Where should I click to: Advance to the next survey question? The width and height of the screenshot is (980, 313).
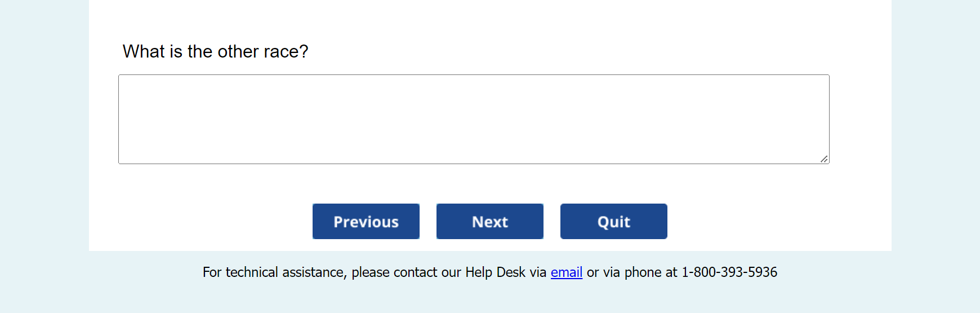tap(489, 222)
